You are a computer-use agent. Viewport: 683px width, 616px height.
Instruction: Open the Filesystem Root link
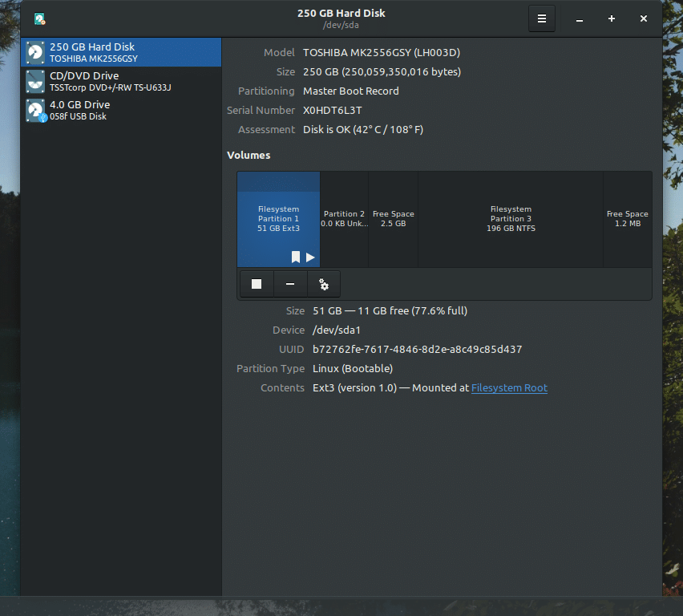(x=509, y=388)
